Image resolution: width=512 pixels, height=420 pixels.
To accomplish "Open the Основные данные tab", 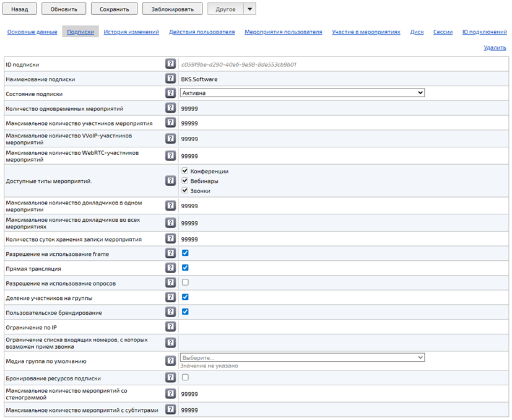I will click(x=32, y=32).
